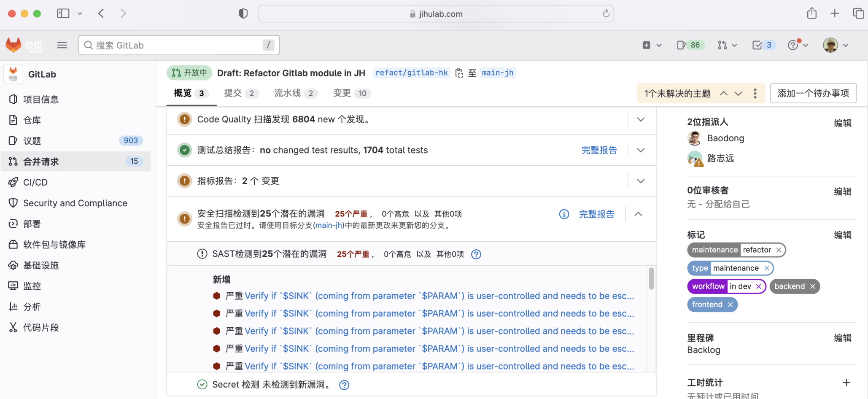Open 完整报告 for test summary

click(599, 150)
